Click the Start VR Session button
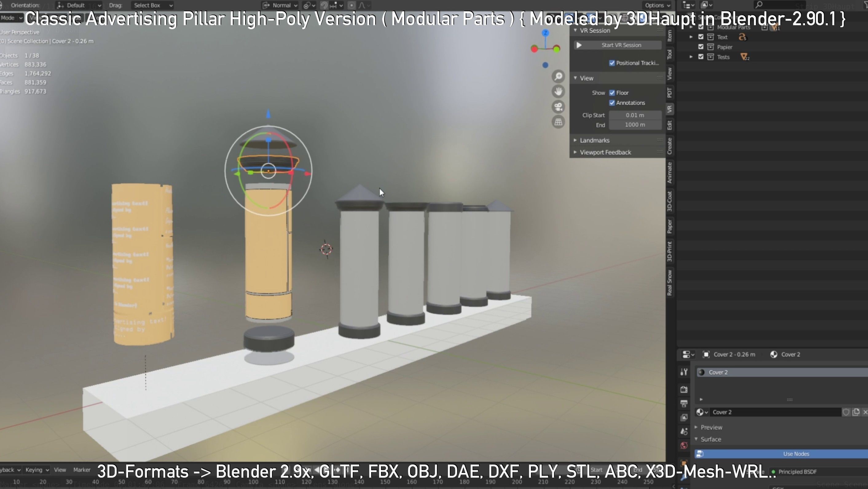Image resolution: width=868 pixels, height=489 pixels. tap(618, 45)
